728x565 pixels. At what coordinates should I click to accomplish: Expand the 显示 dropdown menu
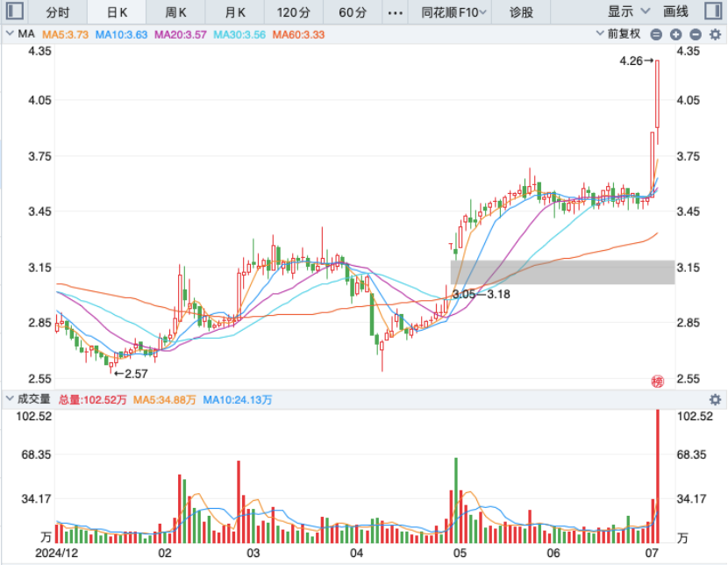pos(629,11)
